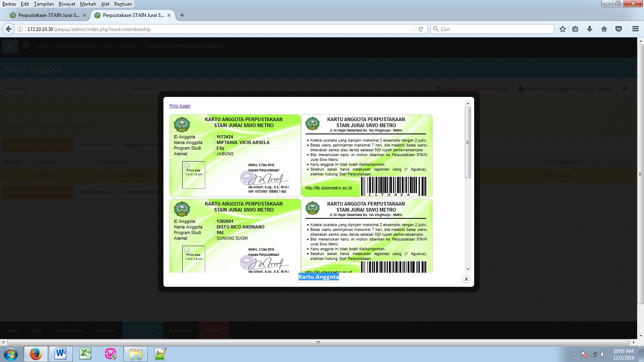Close the Kartu Anggota popup dialog
This screenshot has width=644, height=362.
coord(466,279)
